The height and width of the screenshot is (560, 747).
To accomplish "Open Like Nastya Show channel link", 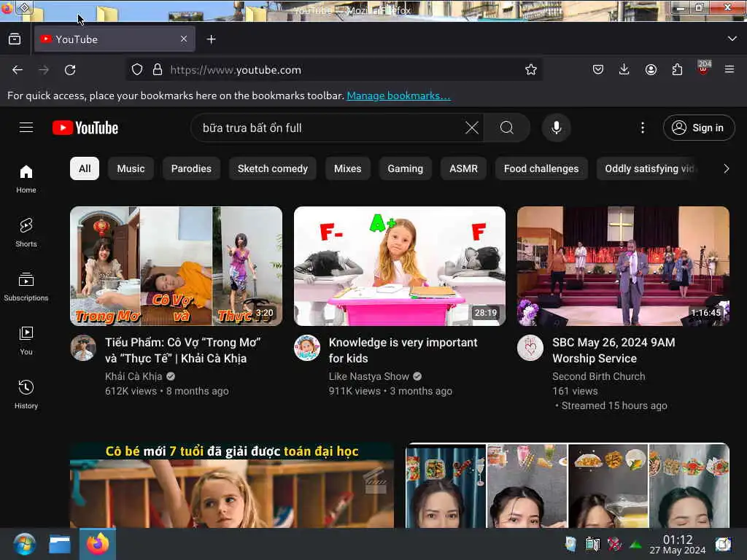I will (368, 376).
